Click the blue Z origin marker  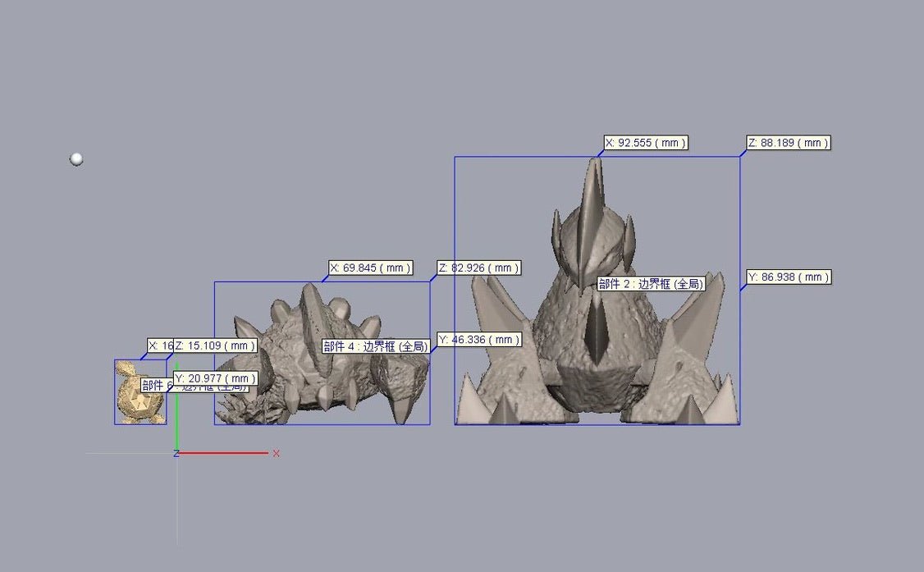click(176, 453)
